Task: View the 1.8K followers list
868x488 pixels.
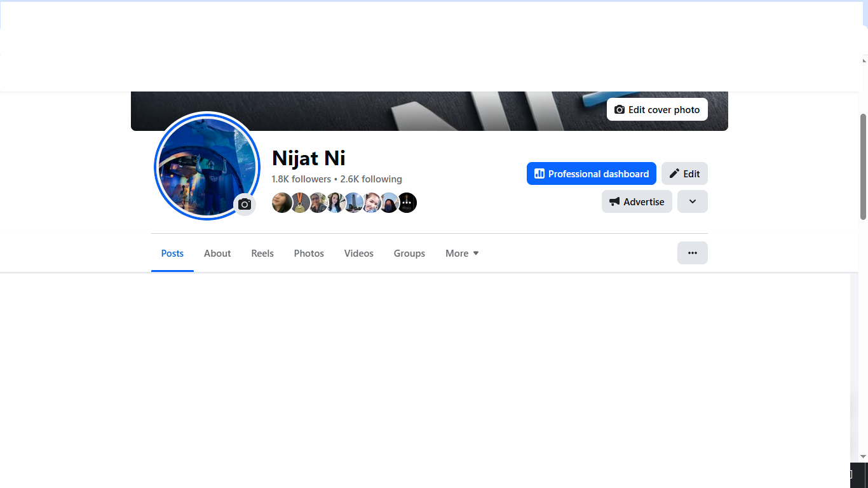Action: (x=301, y=179)
